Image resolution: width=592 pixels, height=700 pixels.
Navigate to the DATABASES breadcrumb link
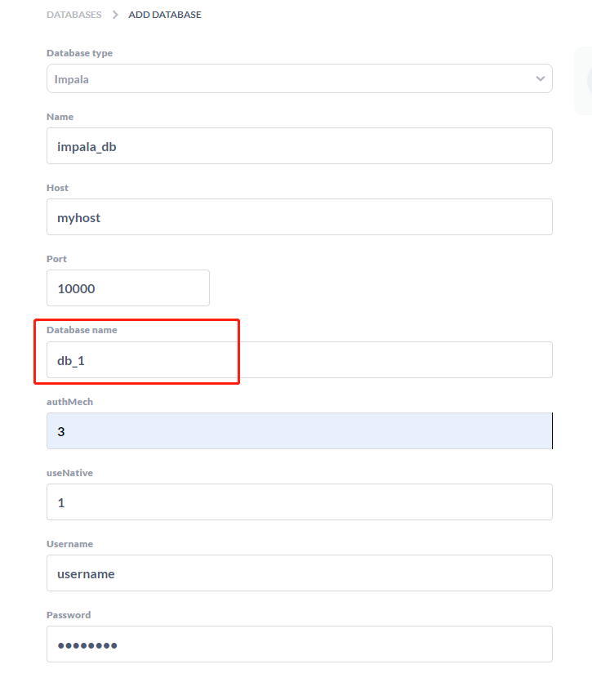[74, 14]
